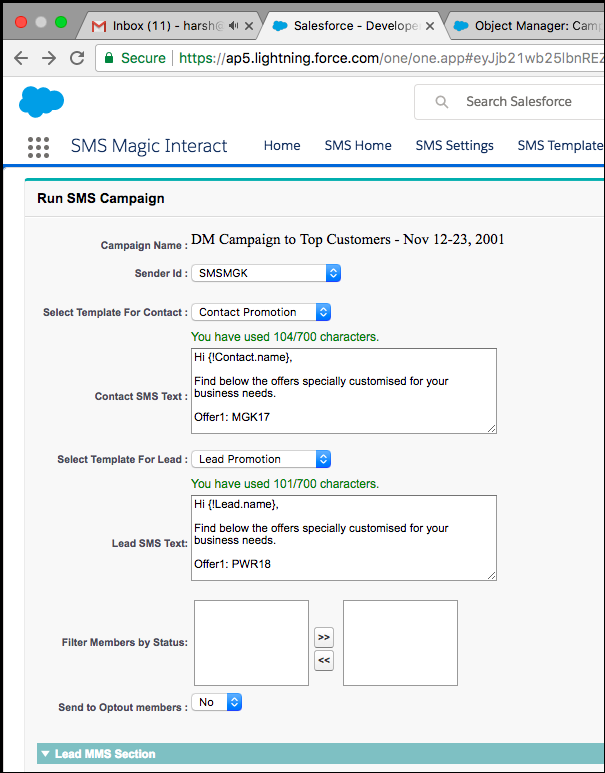The height and width of the screenshot is (773, 605).
Task: Click inside the Contact SMS Text area
Action: [344, 391]
